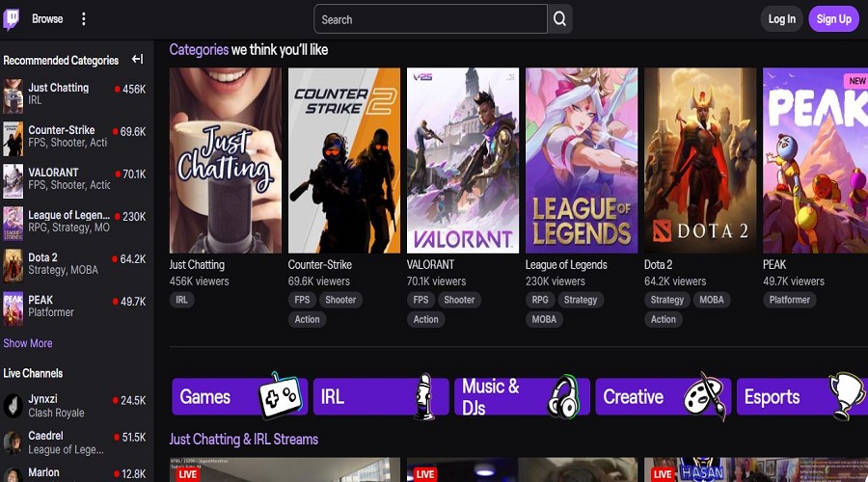Open the VALORANT cover art

(463, 160)
